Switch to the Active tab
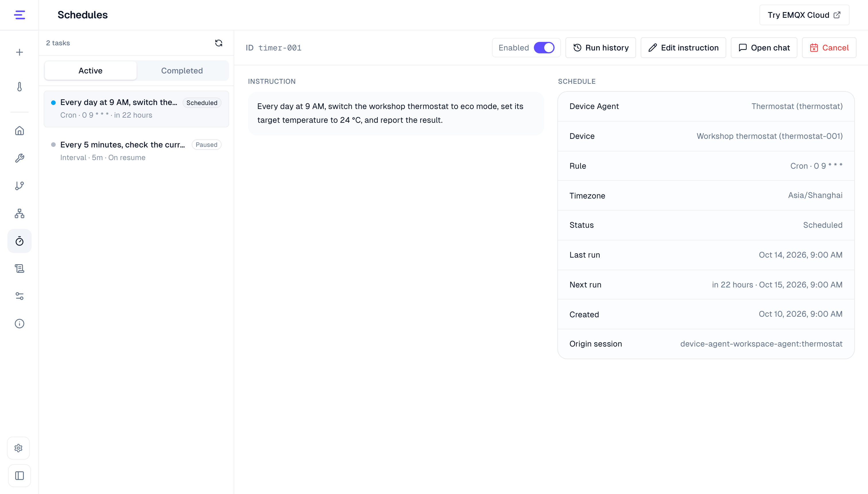This screenshot has width=868, height=494. click(x=90, y=71)
